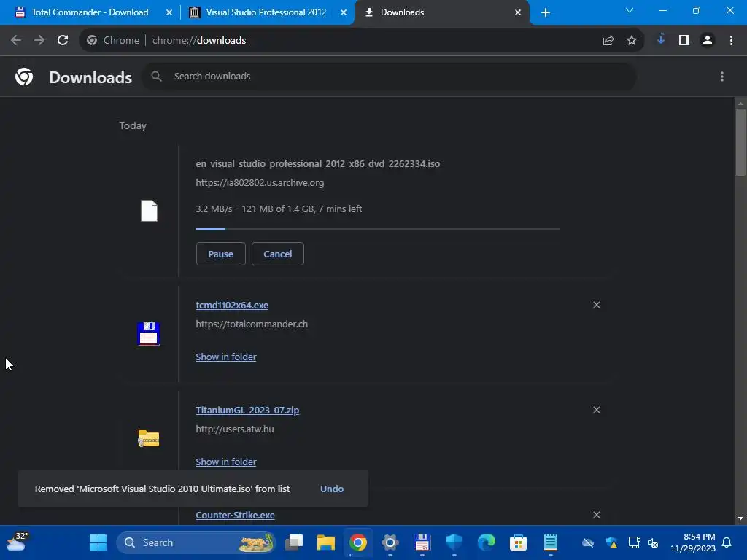
Task: Click the http://users.atw.hu source URL
Action: [234, 429]
